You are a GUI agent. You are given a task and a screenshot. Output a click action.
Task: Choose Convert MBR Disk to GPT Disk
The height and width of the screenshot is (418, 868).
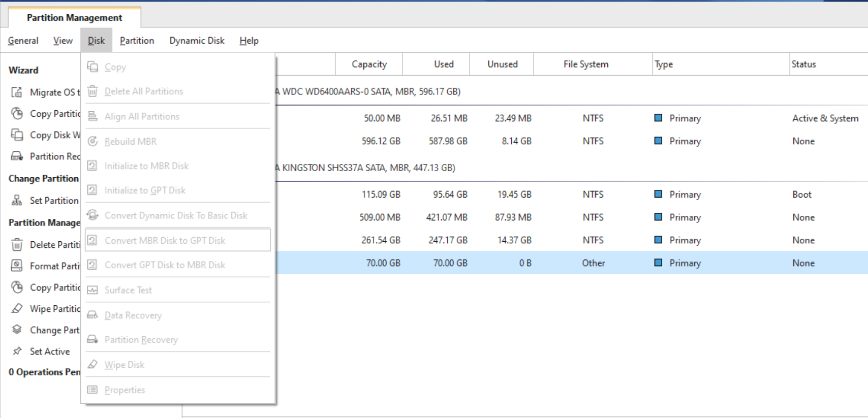(x=178, y=240)
